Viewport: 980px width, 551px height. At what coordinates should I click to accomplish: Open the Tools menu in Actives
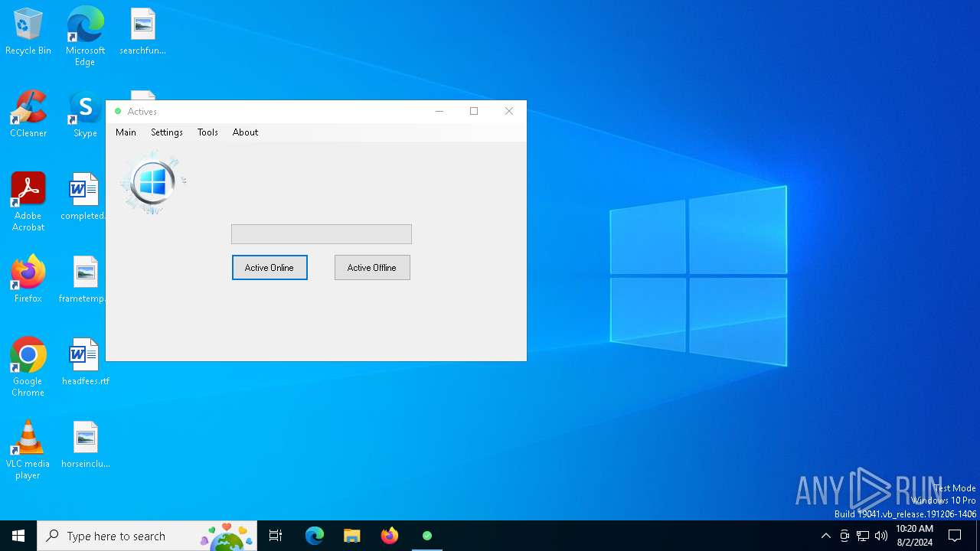pos(207,132)
